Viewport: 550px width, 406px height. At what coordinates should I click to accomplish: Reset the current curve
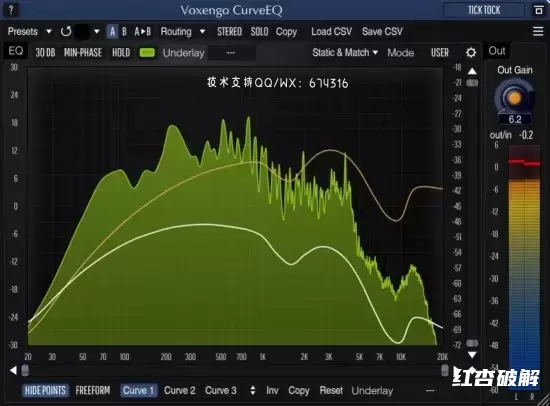pyautogui.click(x=331, y=391)
